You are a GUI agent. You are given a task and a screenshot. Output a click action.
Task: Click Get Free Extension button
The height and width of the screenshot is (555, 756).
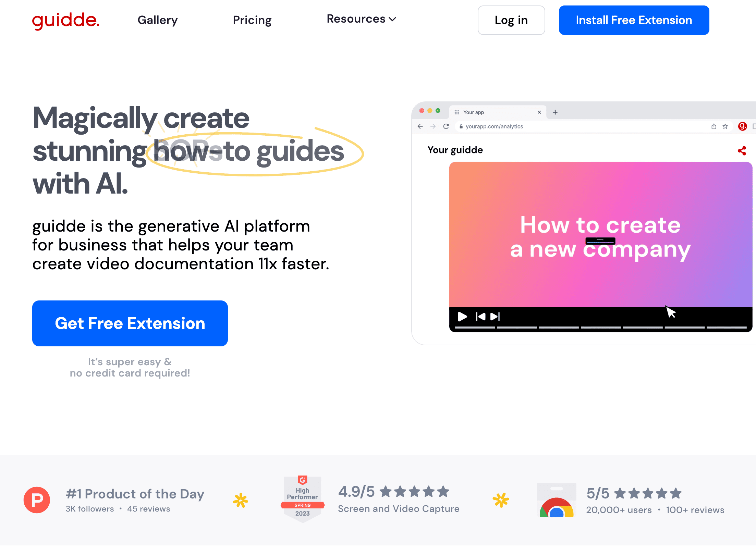(130, 323)
